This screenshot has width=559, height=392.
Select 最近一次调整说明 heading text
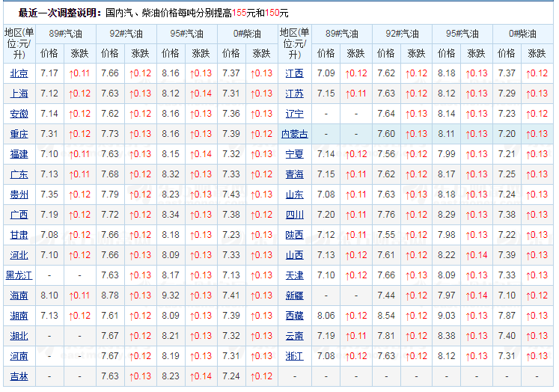coord(61,13)
